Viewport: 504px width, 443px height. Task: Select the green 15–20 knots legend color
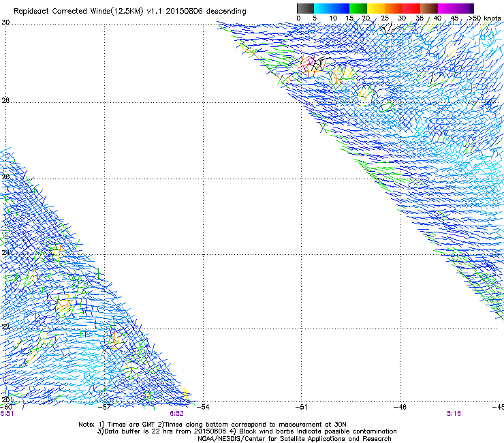pos(358,8)
